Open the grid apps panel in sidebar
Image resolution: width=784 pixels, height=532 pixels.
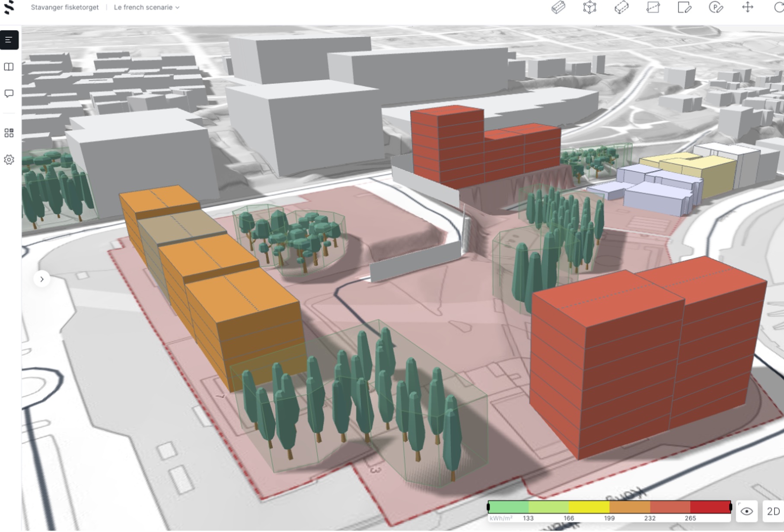pos(9,133)
